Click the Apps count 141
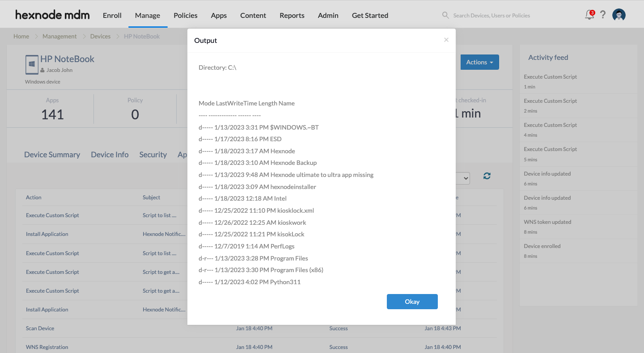 pyautogui.click(x=52, y=114)
